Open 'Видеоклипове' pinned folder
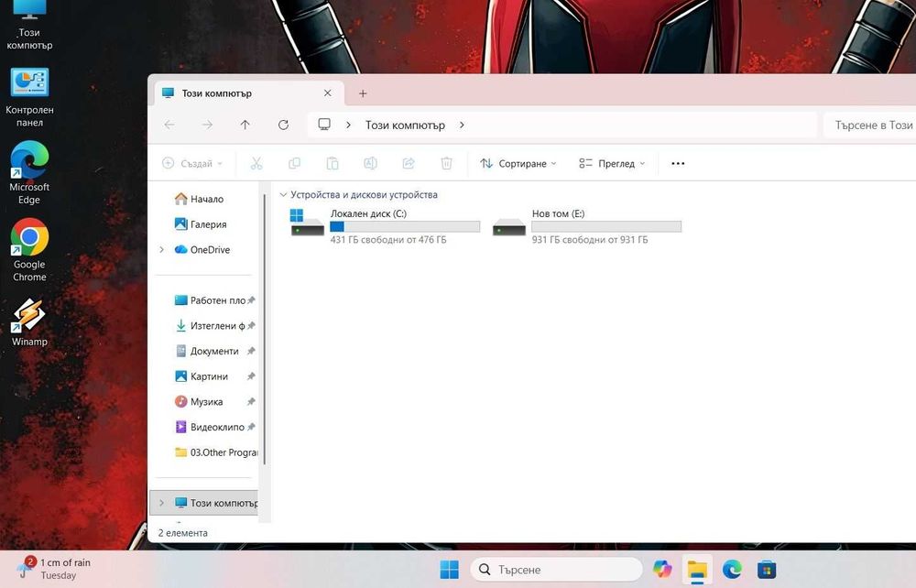The height and width of the screenshot is (588, 916). (215, 427)
